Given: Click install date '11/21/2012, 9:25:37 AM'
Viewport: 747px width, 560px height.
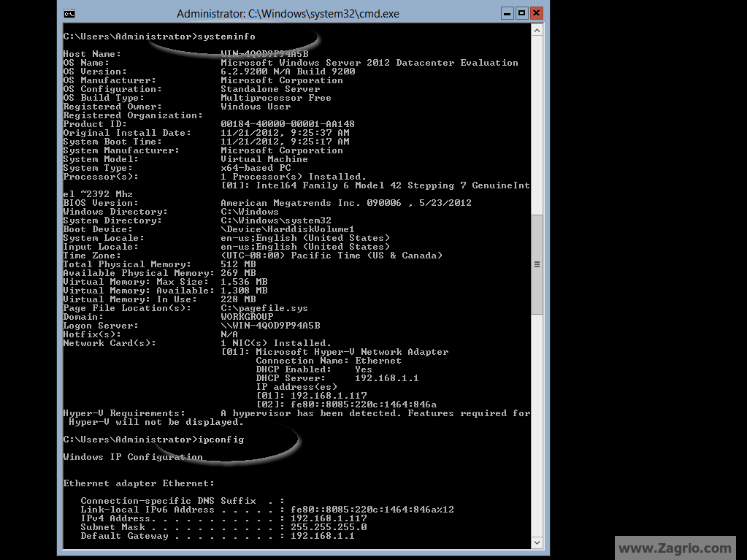Looking at the screenshot, I should [285, 133].
